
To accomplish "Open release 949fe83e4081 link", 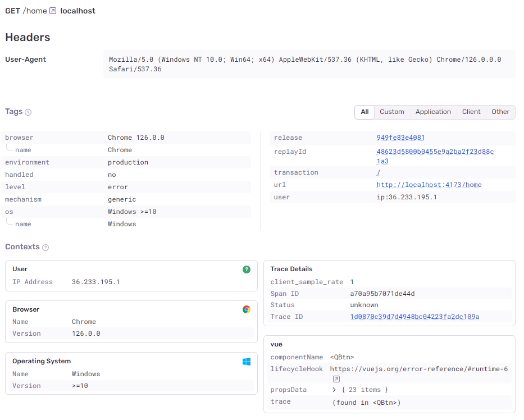I will [400, 138].
